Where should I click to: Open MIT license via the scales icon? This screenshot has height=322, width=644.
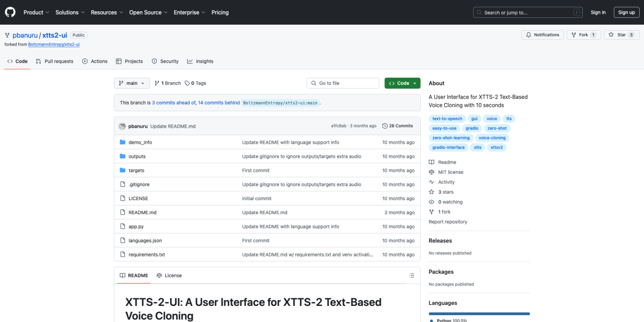[x=431, y=172]
